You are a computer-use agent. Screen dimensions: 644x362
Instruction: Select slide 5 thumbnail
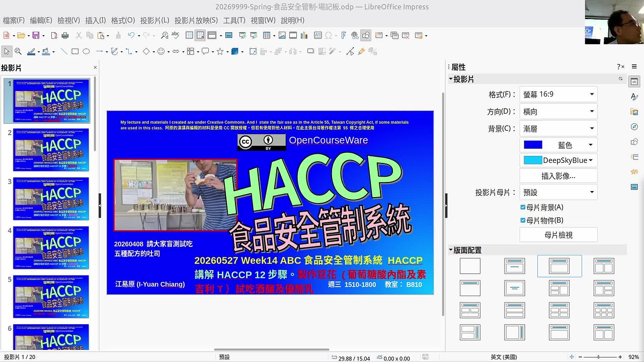click(x=51, y=296)
